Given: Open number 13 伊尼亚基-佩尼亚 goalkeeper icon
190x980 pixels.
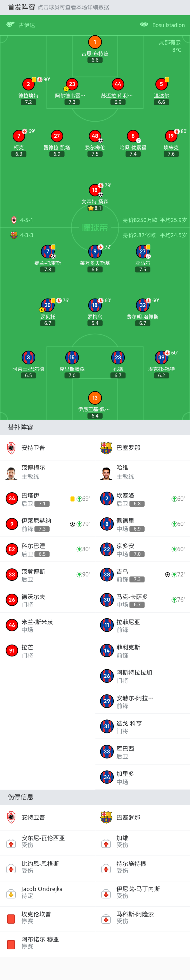Looking at the screenshot, I should click(x=95, y=398).
